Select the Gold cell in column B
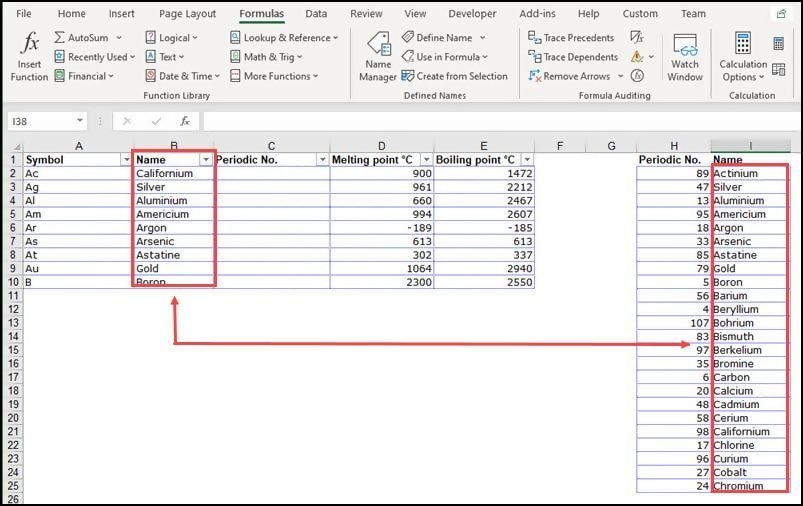The image size is (803, 506). (x=174, y=268)
